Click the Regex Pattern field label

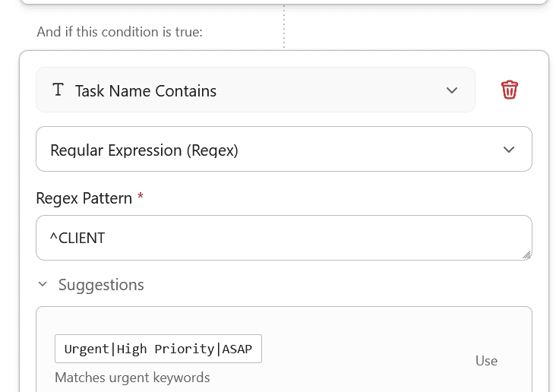[x=84, y=198]
